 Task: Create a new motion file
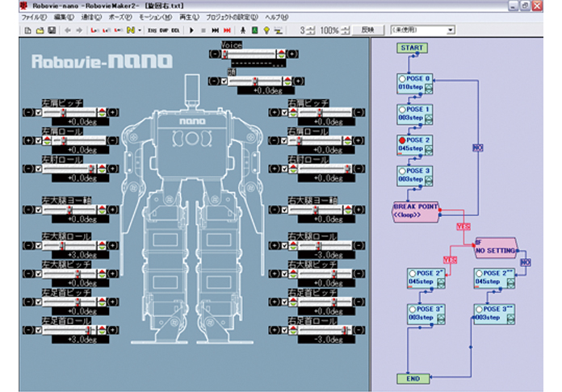click(x=27, y=31)
